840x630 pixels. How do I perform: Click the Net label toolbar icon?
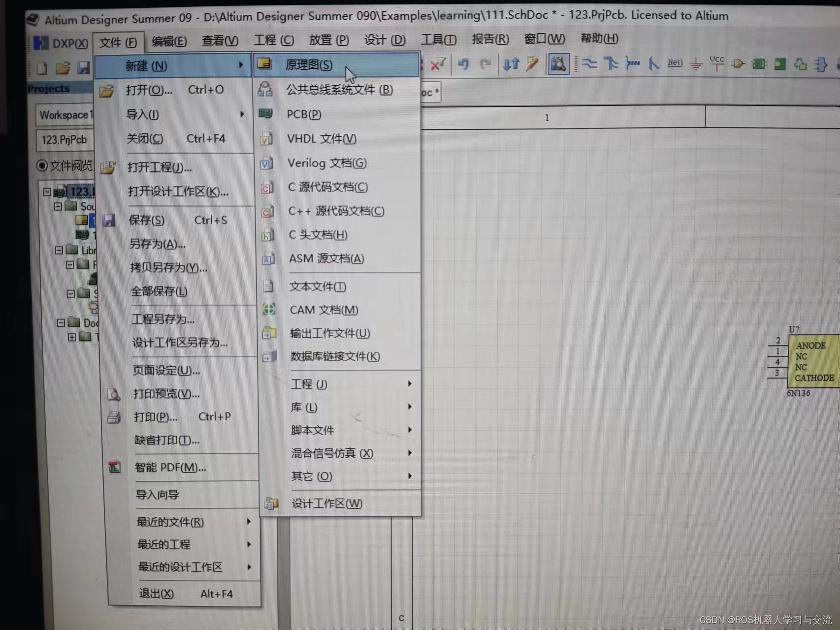pyautogui.click(x=675, y=63)
